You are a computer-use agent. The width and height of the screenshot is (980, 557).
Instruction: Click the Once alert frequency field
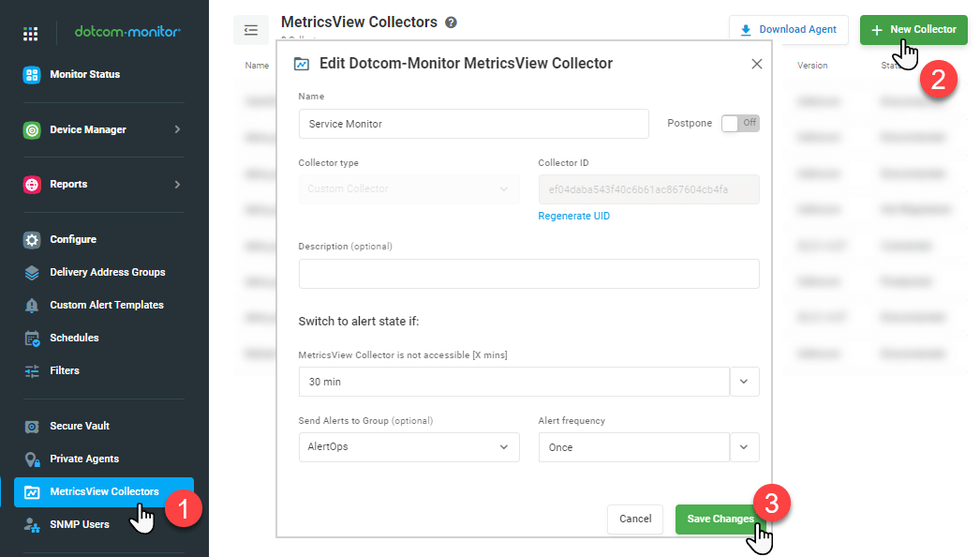click(633, 447)
